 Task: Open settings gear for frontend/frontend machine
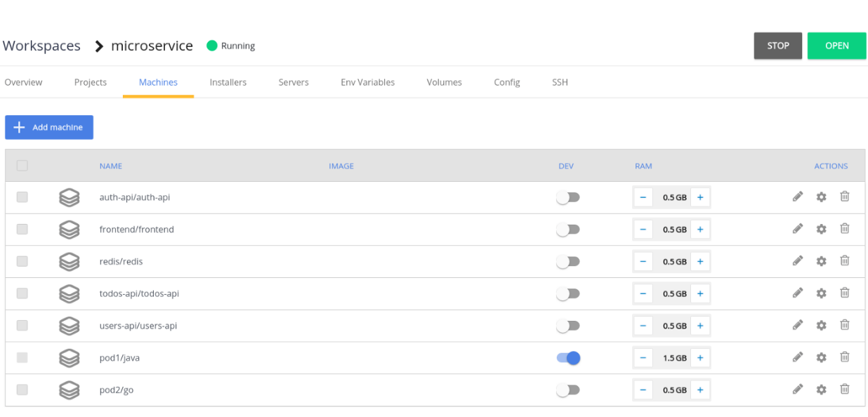coord(821,230)
